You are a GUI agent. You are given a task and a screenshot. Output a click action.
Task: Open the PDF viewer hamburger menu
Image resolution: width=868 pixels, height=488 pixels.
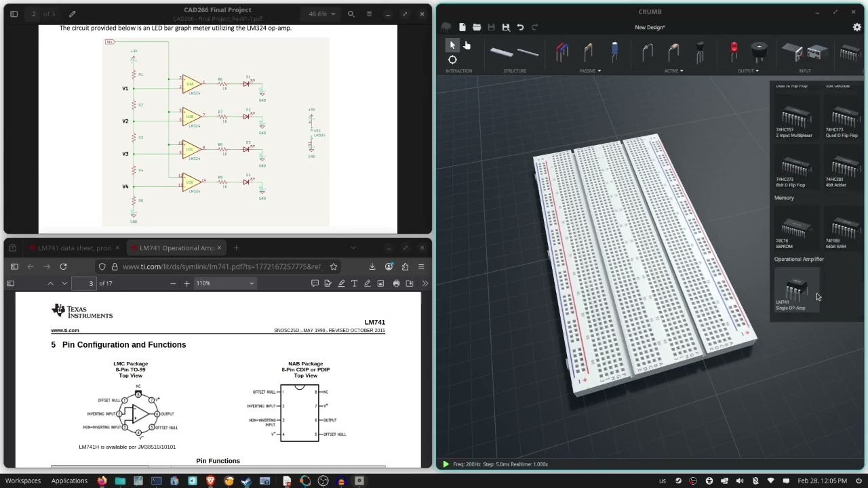pyautogui.click(x=369, y=14)
